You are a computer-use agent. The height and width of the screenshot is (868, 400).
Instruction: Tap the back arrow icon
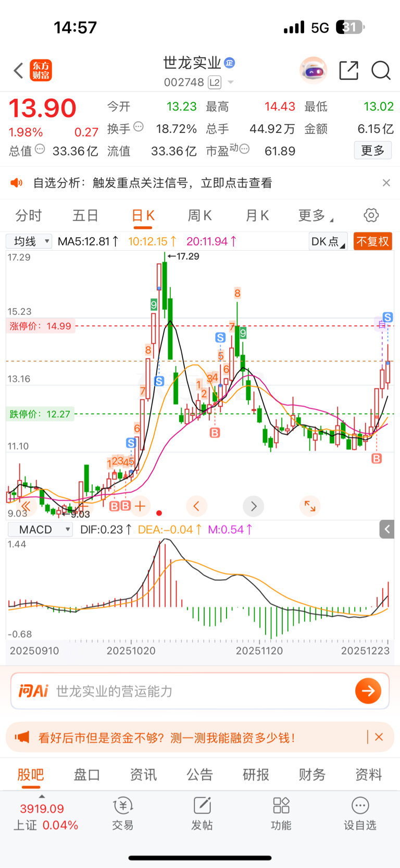pyautogui.click(x=18, y=70)
